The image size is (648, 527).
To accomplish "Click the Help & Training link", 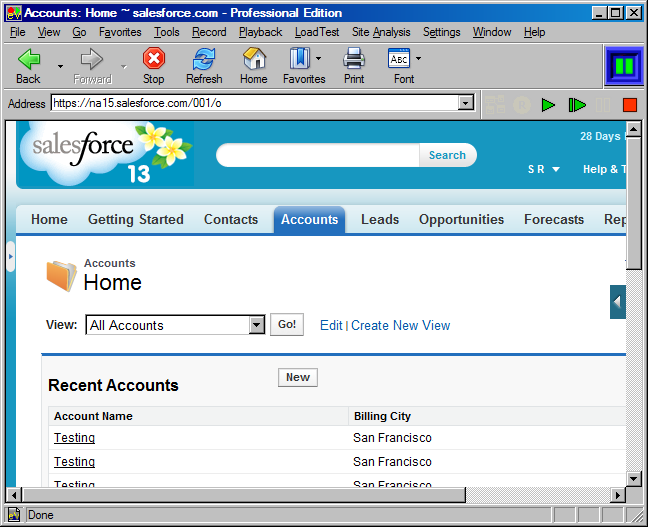I will [604, 169].
